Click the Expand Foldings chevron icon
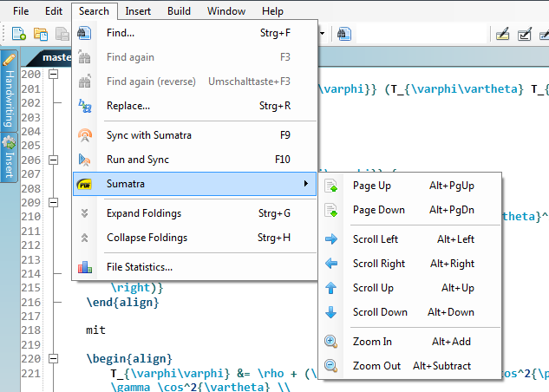This screenshot has height=392, width=549. tap(84, 213)
